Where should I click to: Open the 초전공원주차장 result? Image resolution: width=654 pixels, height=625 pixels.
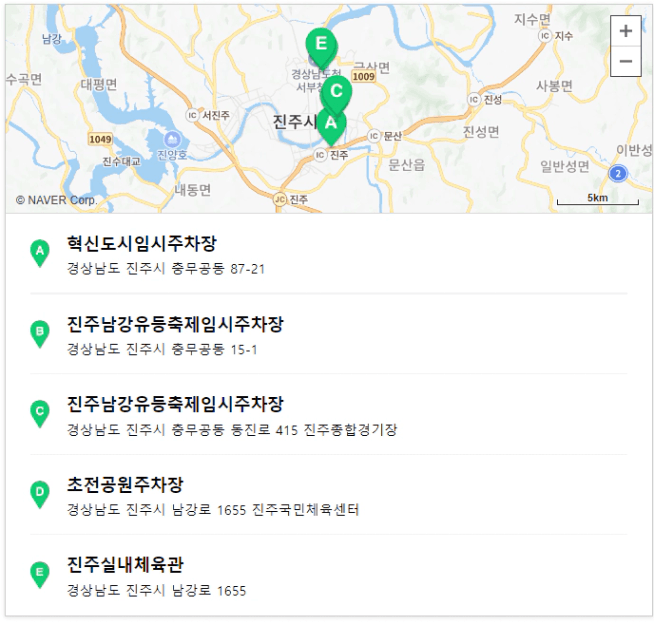pos(125,484)
